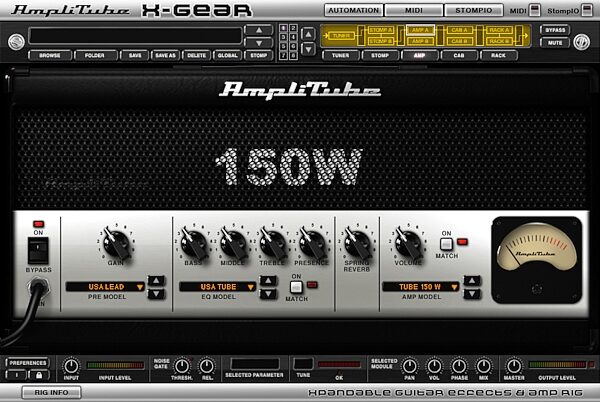Switch to the TUNER module tab
Image resolution: width=600 pixels, height=402 pixels.
tap(341, 55)
